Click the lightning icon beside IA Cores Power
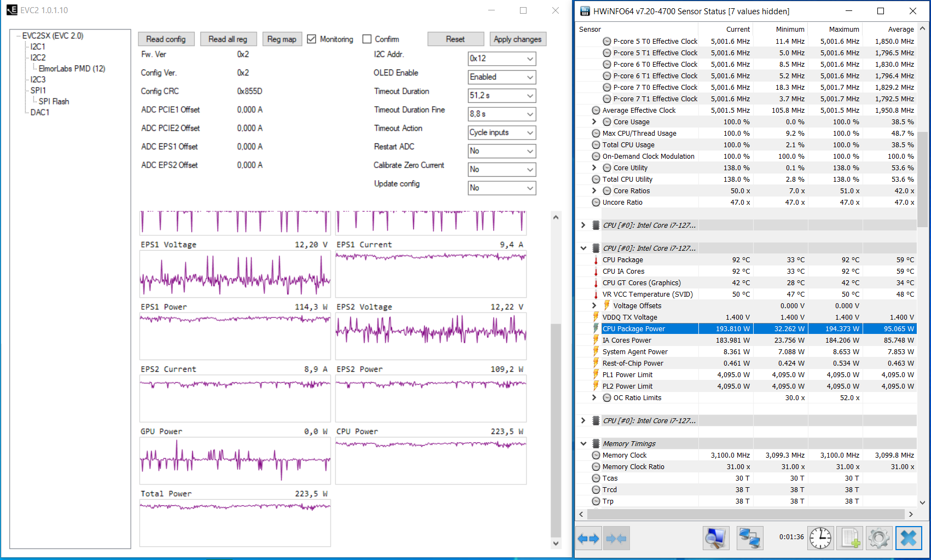Image resolution: width=931 pixels, height=560 pixels. [596, 340]
